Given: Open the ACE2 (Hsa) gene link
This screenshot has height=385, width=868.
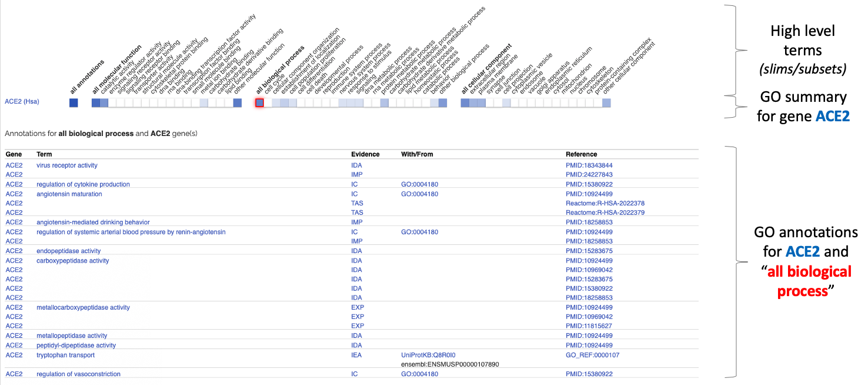Looking at the screenshot, I should tap(22, 102).
